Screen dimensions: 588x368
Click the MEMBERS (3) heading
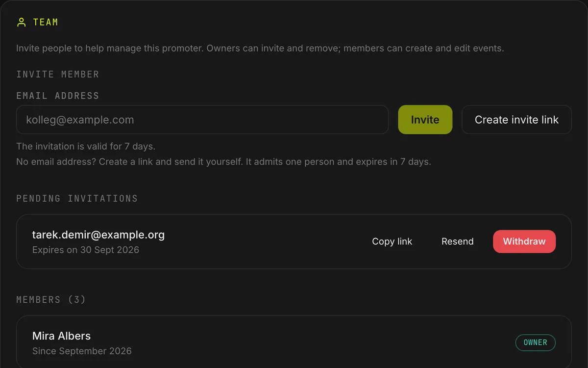click(51, 299)
